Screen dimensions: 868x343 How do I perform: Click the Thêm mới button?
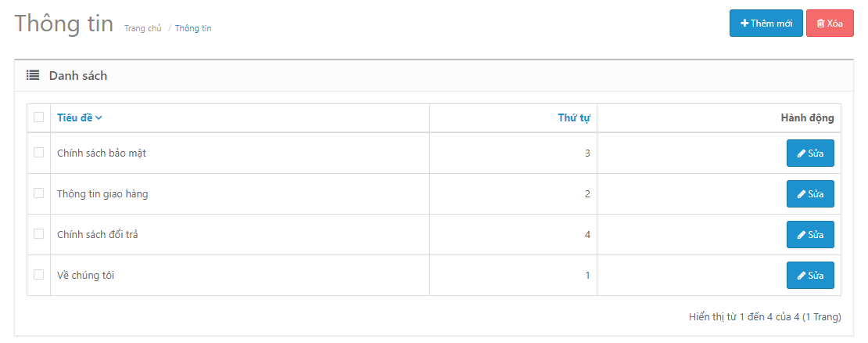coord(766,23)
